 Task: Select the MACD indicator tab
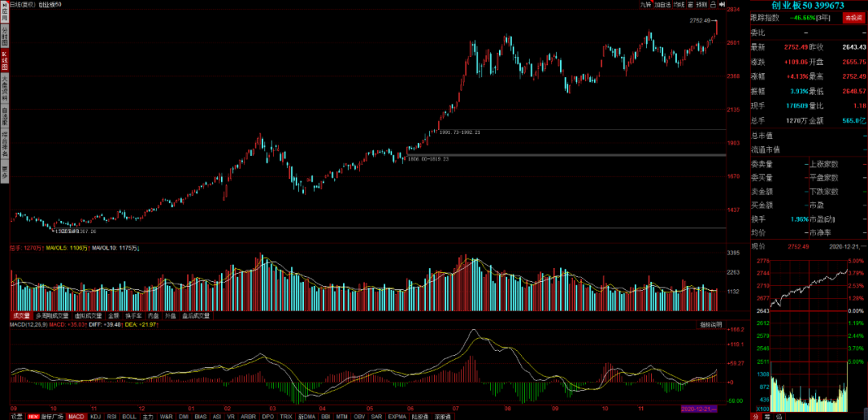coord(76,416)
